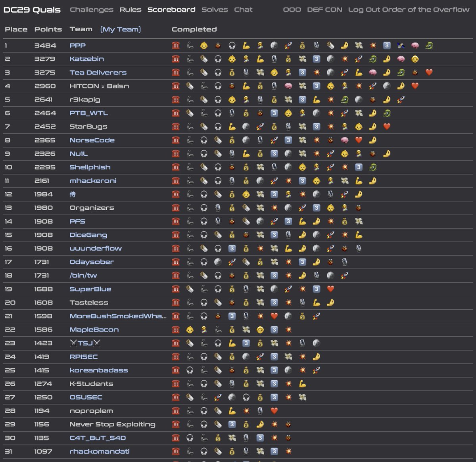The height and width of the screenshot is (462, 476).
Task: Open the DiceGang team link
Action: (88, 235)
